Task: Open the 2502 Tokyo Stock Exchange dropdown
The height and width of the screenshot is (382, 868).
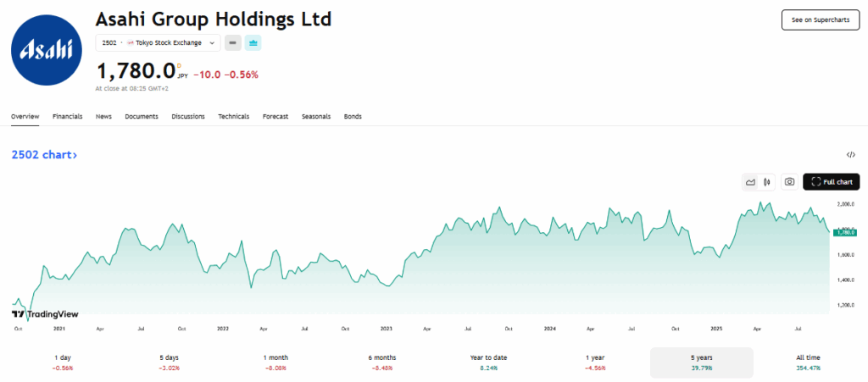Action: 159,43
